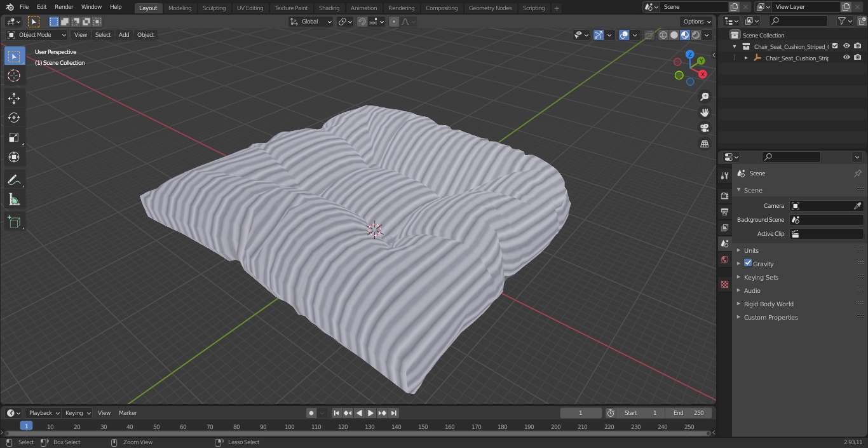Click the Blender logo menu
This screenshot has height=448, width=868.
tap(10, 7)
